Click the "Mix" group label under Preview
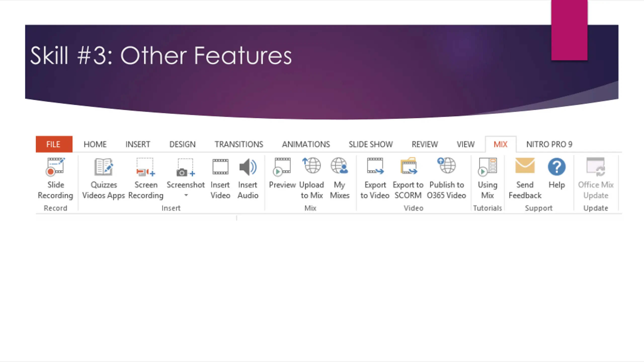This screenshot has height=362, width=644. tap(310, 208)
